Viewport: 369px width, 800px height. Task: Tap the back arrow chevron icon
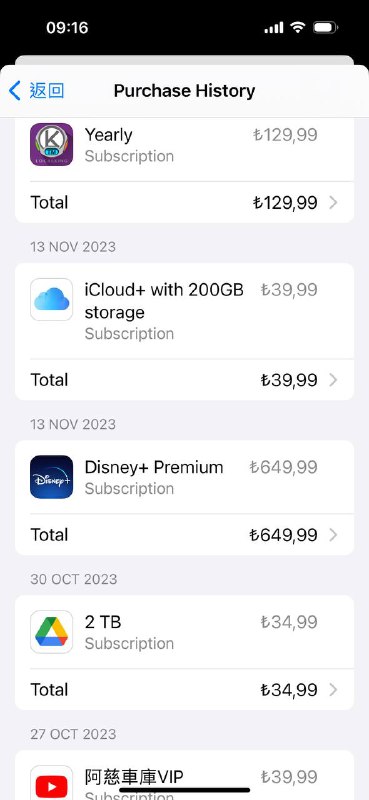tap(15, 91)
